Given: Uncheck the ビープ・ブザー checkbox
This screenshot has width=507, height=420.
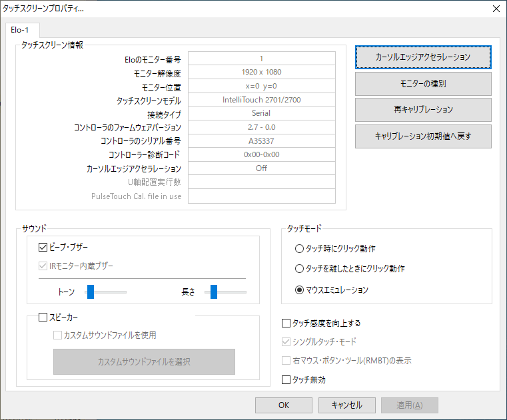Looking at the screenshot, I should click(x=44, y=248).
